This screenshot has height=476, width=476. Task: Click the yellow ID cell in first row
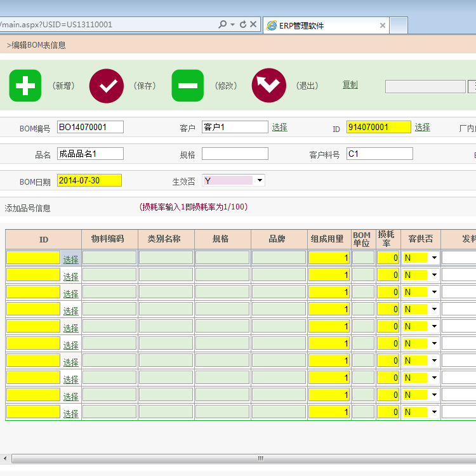click(x=34, y=258)
